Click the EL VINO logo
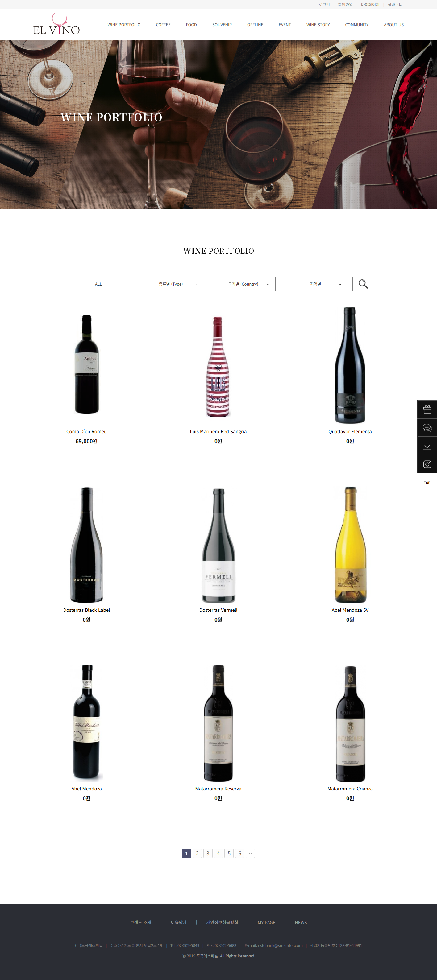This screenshot has height=980, width=437. click(x=56, y=25)
